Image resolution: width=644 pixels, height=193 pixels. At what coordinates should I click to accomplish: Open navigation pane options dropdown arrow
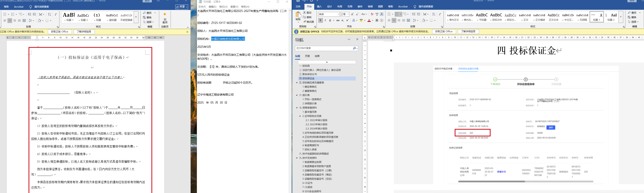tap(349, 39)
